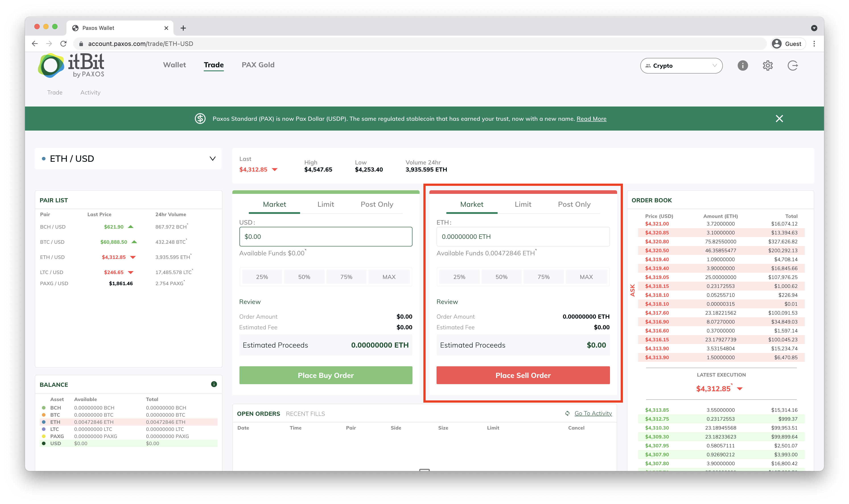The image size is (849, 504).
Task: Reload the page with the browser refresh button
Action: pyautogui.click(x=63, y=43)
